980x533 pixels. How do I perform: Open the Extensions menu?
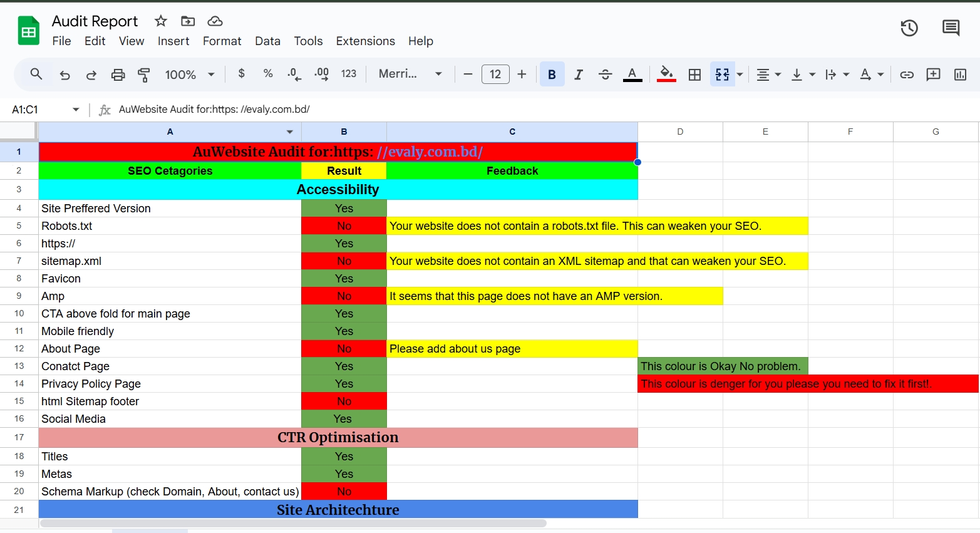coord(365,41)
